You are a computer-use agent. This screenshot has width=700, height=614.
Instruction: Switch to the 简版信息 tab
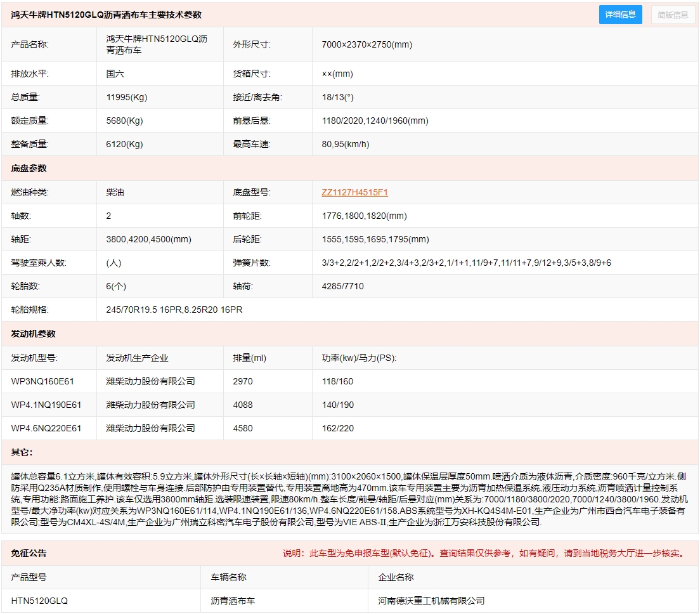(673, 15)
